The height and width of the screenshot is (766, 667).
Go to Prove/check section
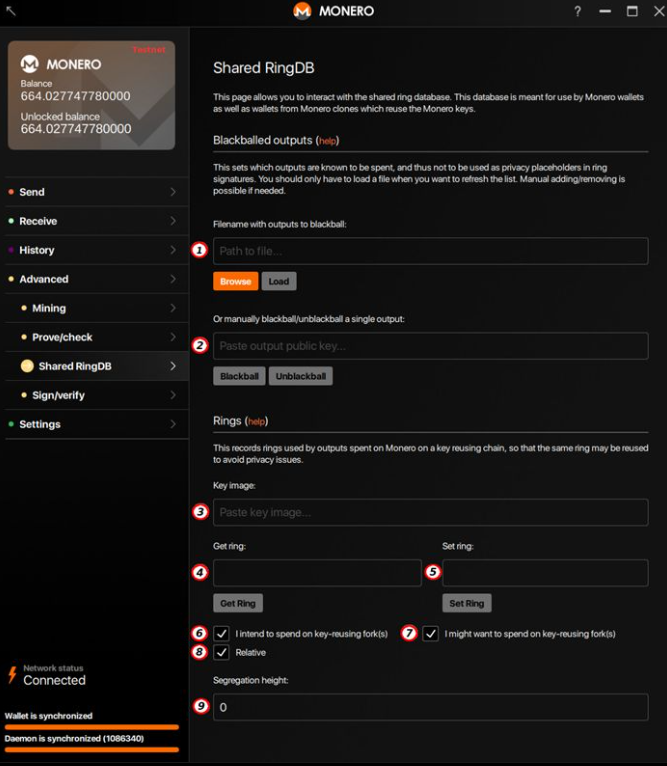(x=62, y=337)
